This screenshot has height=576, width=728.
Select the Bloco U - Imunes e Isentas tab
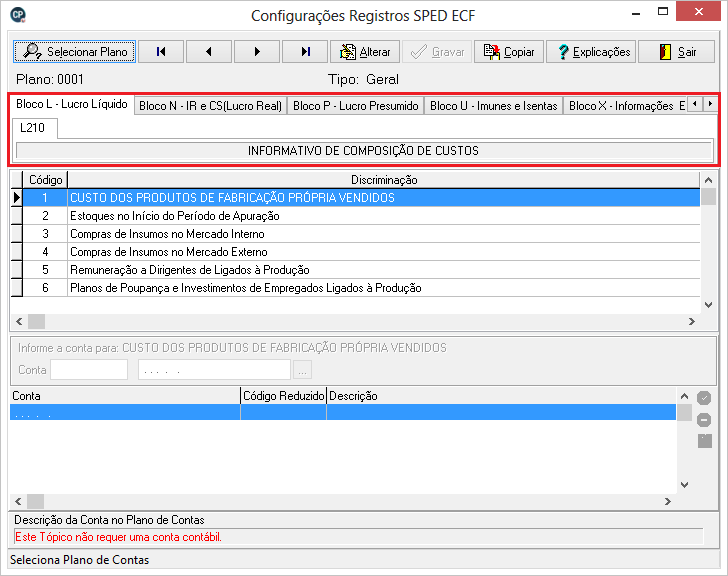tap(493, 105)
